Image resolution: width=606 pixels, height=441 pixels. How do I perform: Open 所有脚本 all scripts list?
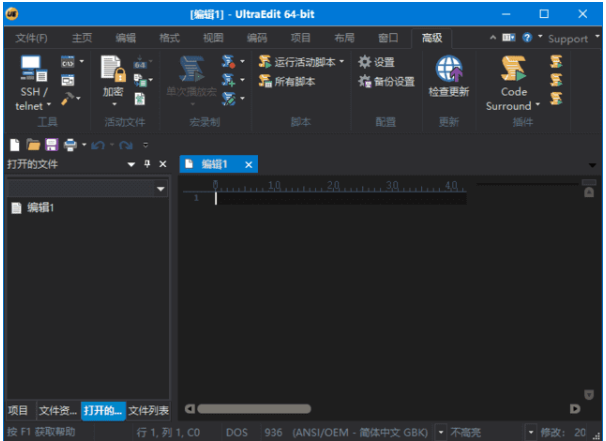pyautogui.click(x=287, y=81)
